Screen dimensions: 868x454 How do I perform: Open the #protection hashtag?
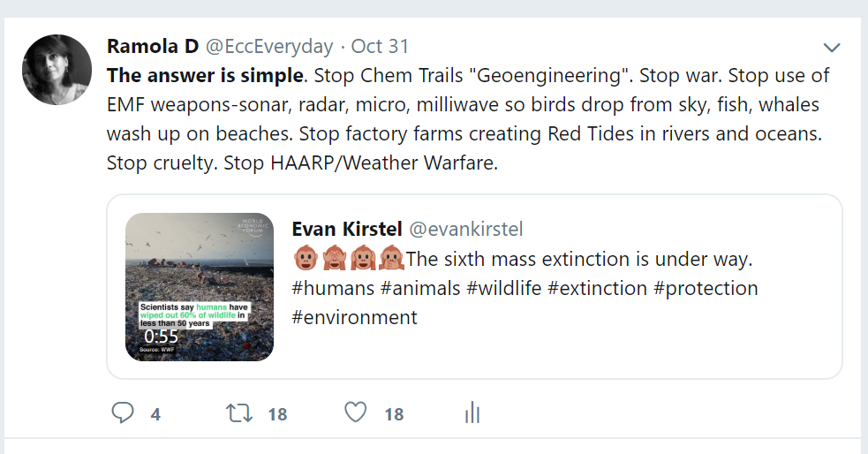coord(706,288)
